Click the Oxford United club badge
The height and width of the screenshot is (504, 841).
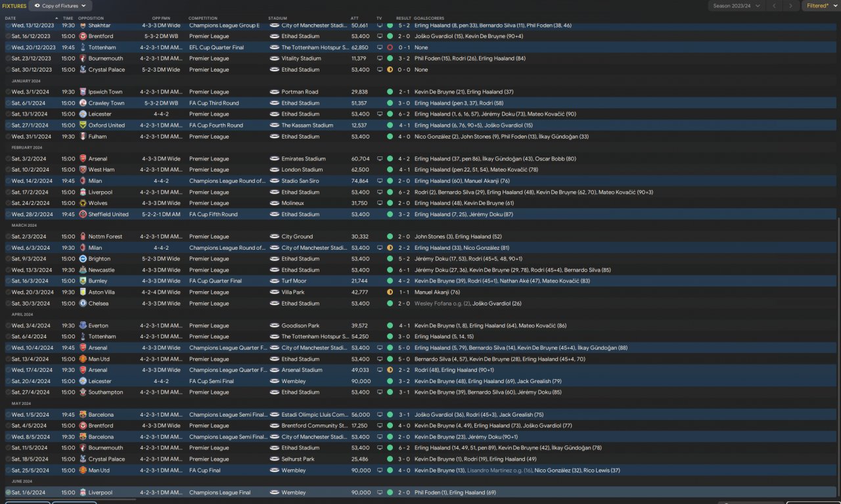tap(83, 126)
